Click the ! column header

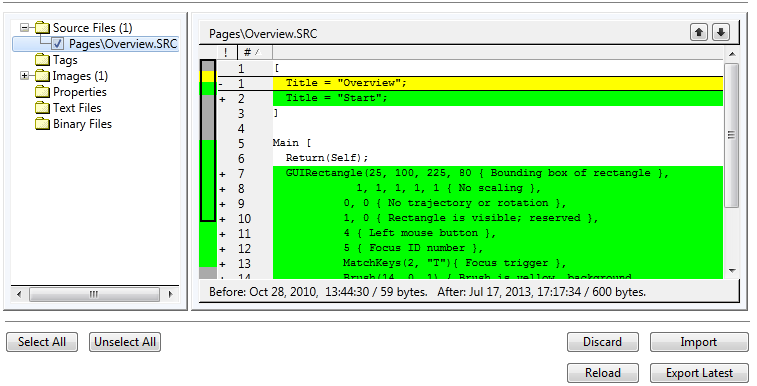(x=227, y=52)
